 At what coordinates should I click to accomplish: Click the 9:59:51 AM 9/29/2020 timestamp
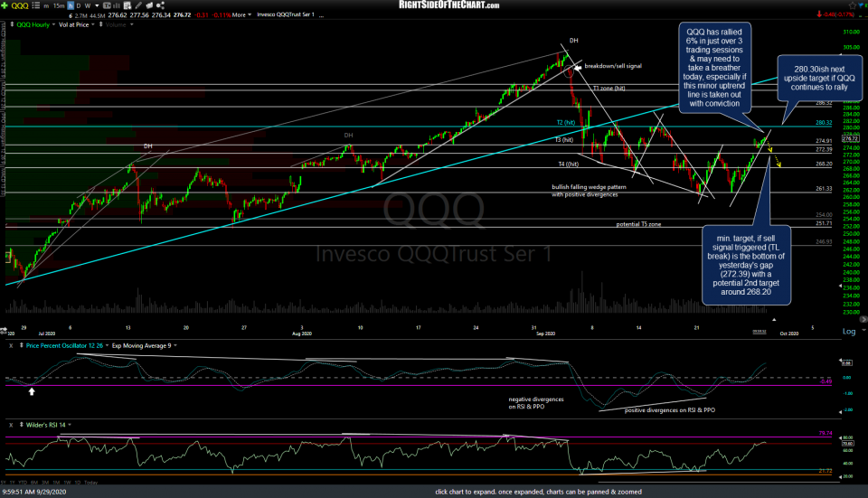[34, 492]
